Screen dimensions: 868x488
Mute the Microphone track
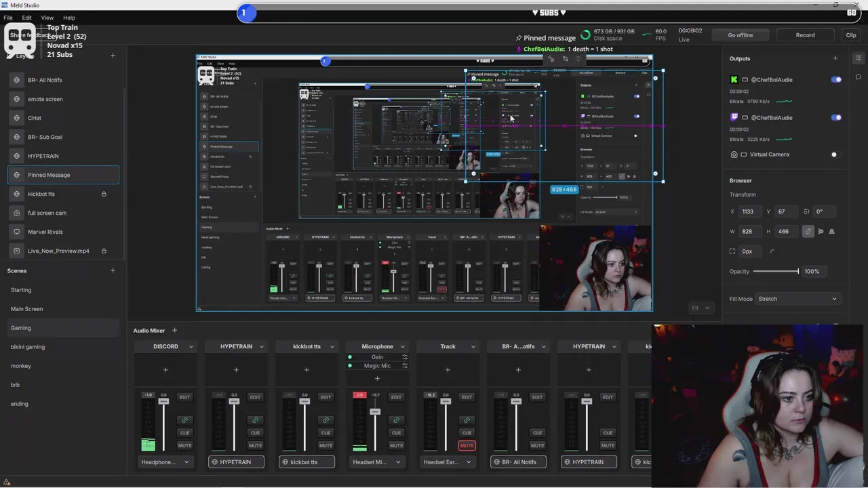(x=396, y=445)
